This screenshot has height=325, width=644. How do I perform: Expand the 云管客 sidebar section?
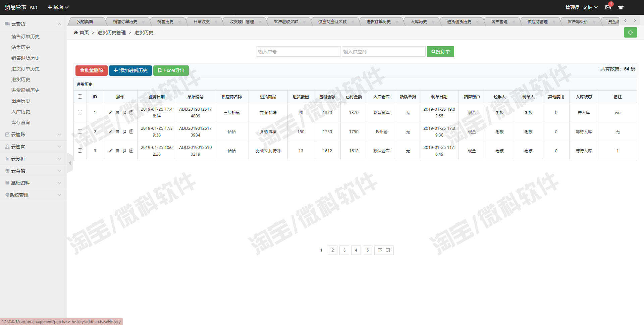33,147
